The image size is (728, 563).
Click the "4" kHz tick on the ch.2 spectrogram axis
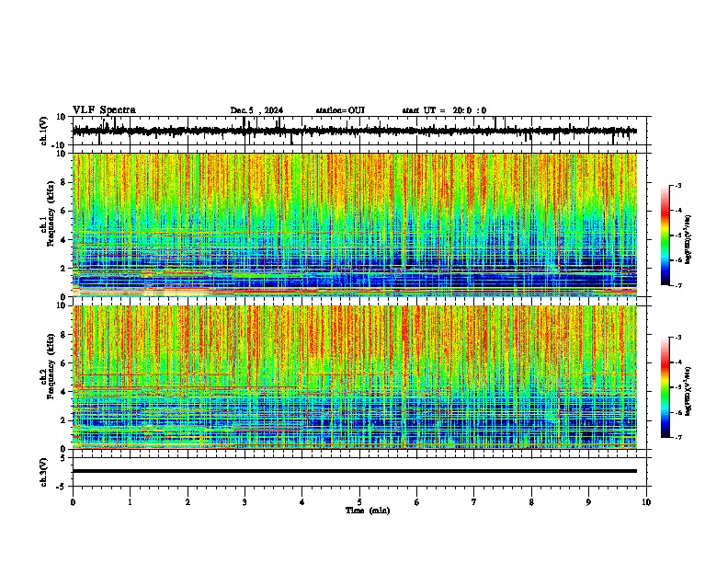coord(64,392)
